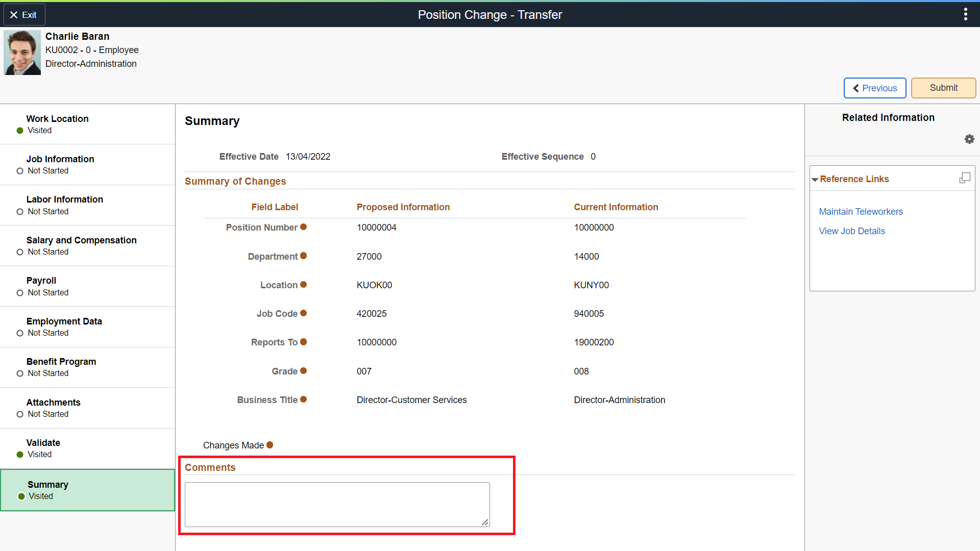The image size is (980, 551).
Task: Click the Exit X icon
Action: pos(14,14)
